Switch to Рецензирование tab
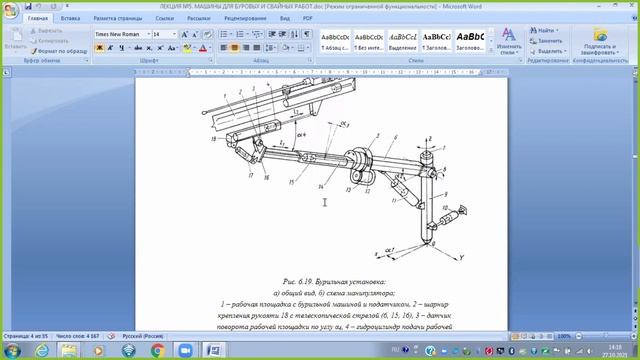 pyautogui.click(x=245, y=18)
